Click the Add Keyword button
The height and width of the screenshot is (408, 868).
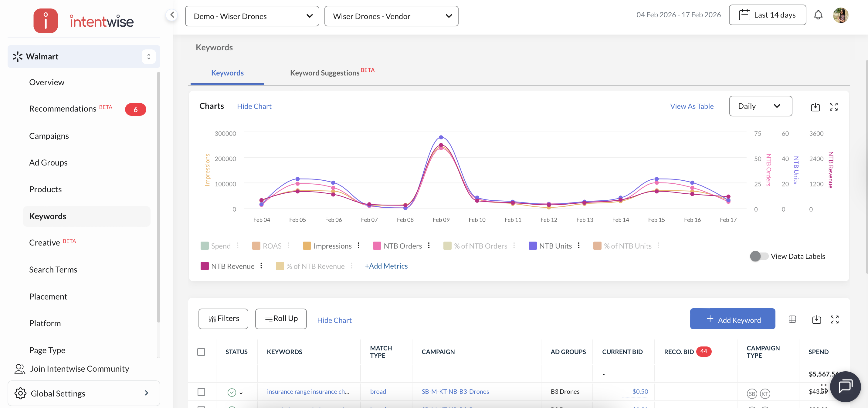(x=732, y=319)
